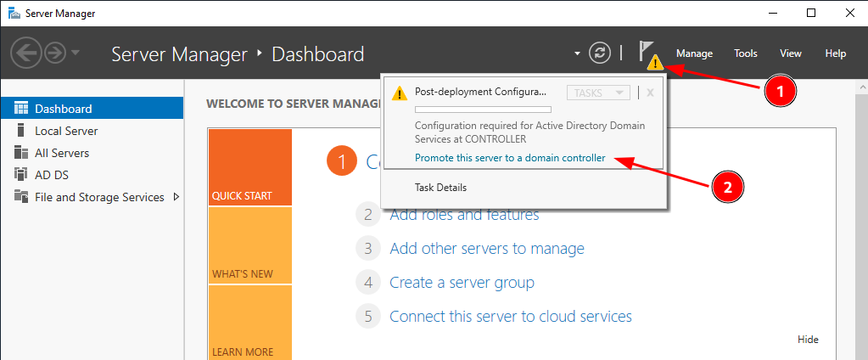Click Add other servers to manage
868x360 pixels.
[487, 249]
